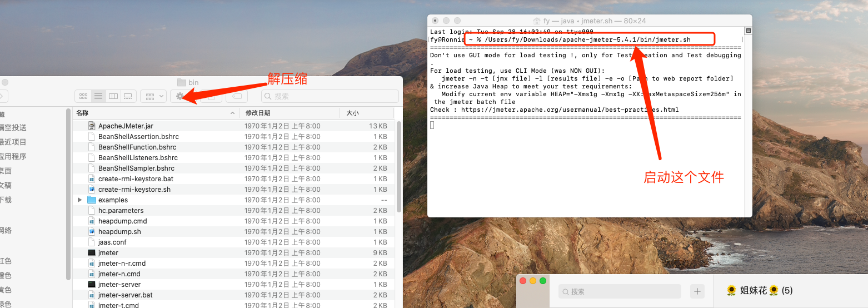Select the create-rmi-keystore.sh file icon

(92, 190)
